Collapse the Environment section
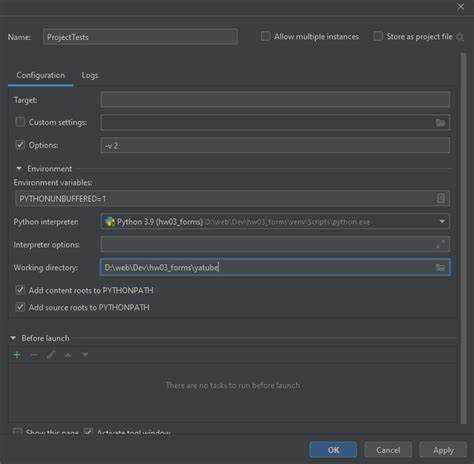This screenshot has height=464, width=474. [x=19, y=169]
